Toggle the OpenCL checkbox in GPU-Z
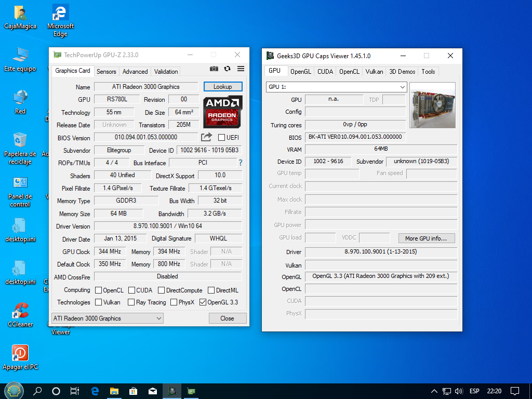The height and width of the screenshot is (399, 532). (x=98, y=290)
